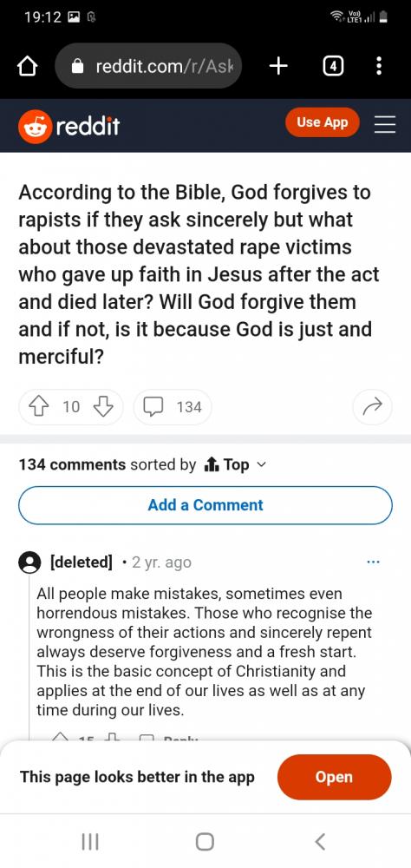
Task: Expand the Top sort dropdown
Action: pos(235,465)
